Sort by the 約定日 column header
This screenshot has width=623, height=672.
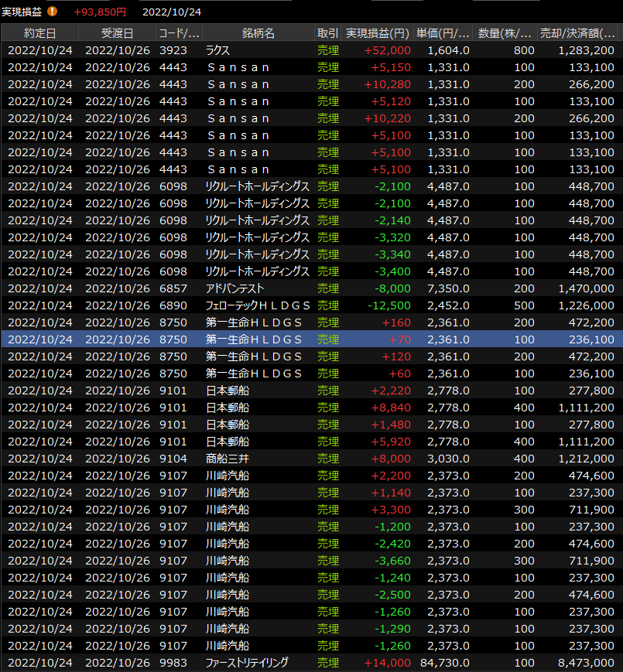pos(39,33)
